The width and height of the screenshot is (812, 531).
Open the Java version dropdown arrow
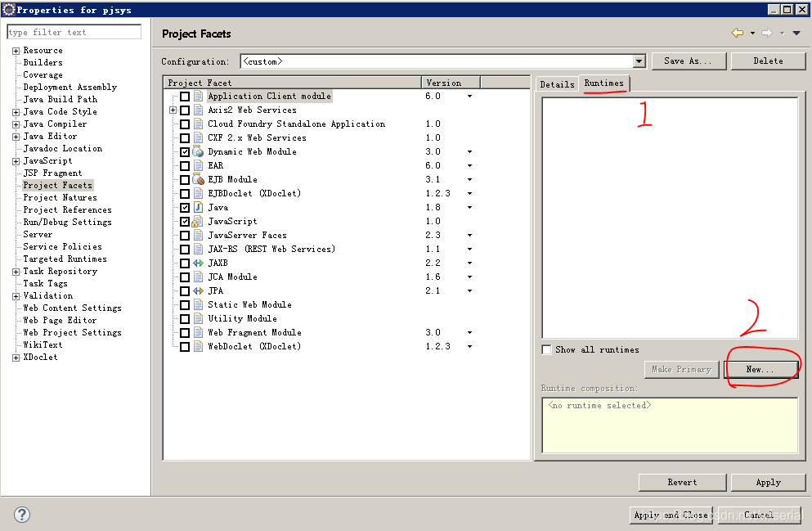[469, 207]
